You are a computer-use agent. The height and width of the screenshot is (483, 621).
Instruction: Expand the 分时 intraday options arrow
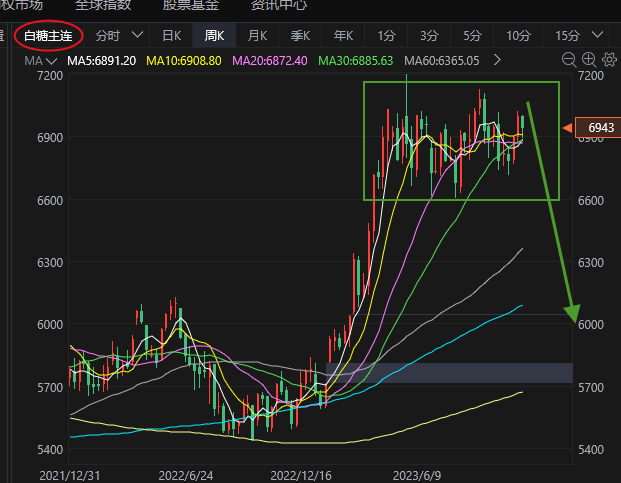coord(138,36)
